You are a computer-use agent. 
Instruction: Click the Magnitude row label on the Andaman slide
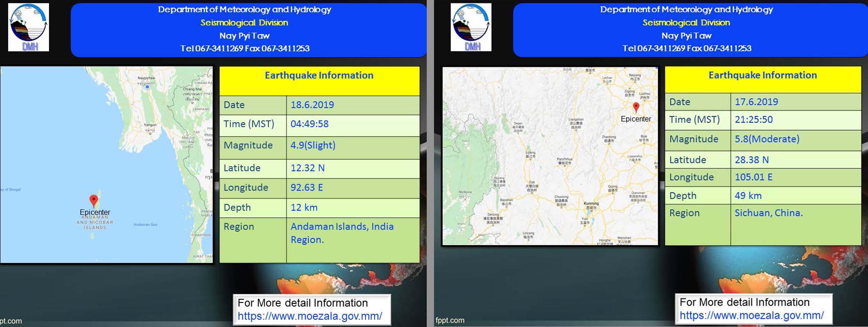[x=248, y=145]
